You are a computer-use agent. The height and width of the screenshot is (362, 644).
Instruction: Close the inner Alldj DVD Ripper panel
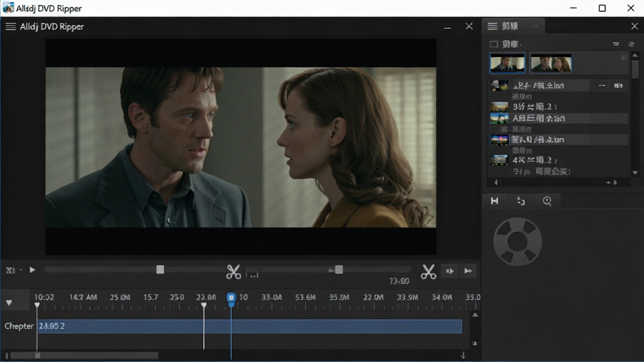(469, 26)
